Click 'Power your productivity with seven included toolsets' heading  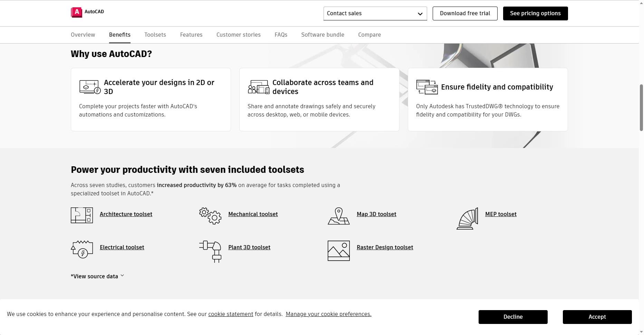point(188,170)
